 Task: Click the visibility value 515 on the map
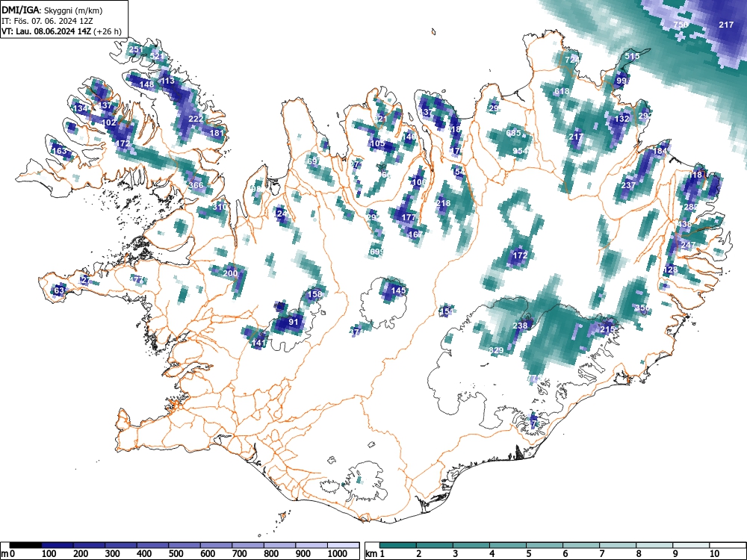(632, 56)
